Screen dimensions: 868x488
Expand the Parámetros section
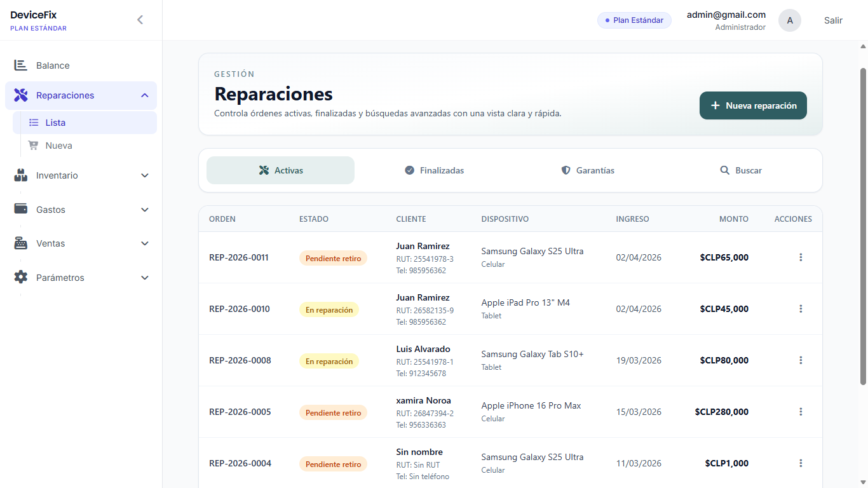pos(144,278)
